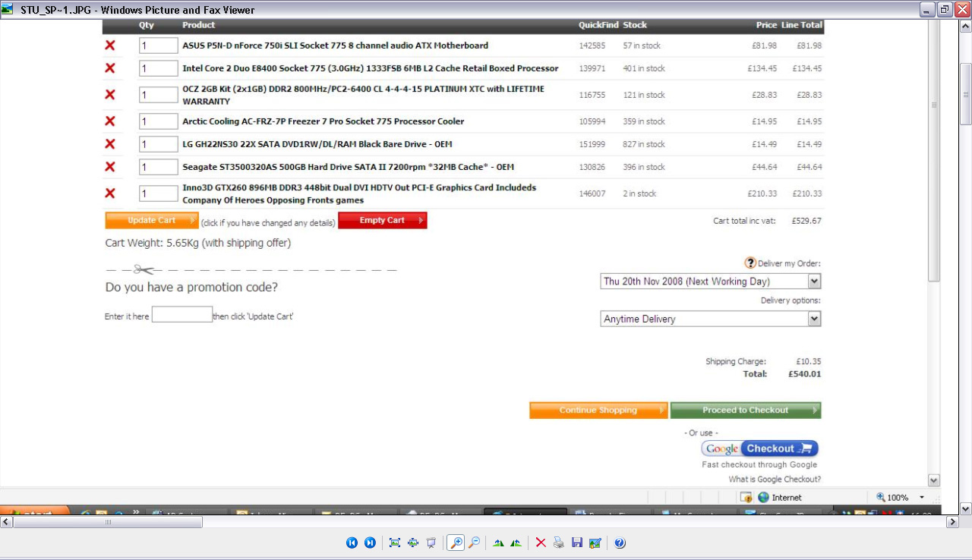The height and width of the screenshot is (560, 972).
Task: Click the Internet zone globe icon
Action: (x=764, y=498)
